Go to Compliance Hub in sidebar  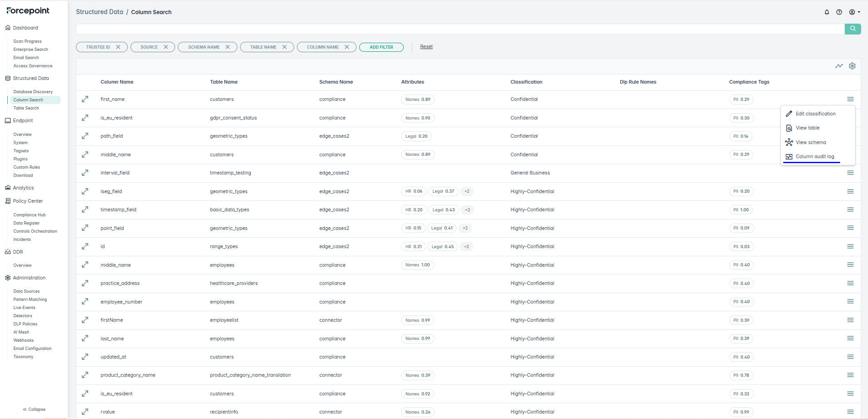[x=29, y=215]
